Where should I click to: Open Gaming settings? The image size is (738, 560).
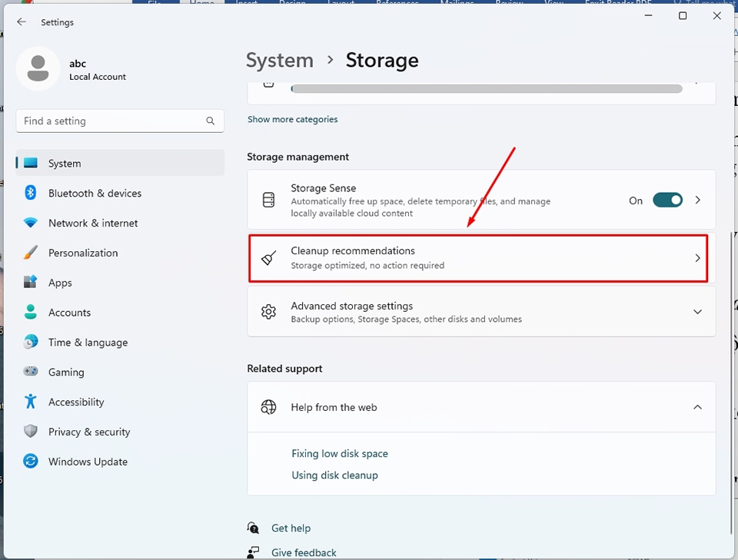(120, 372)
